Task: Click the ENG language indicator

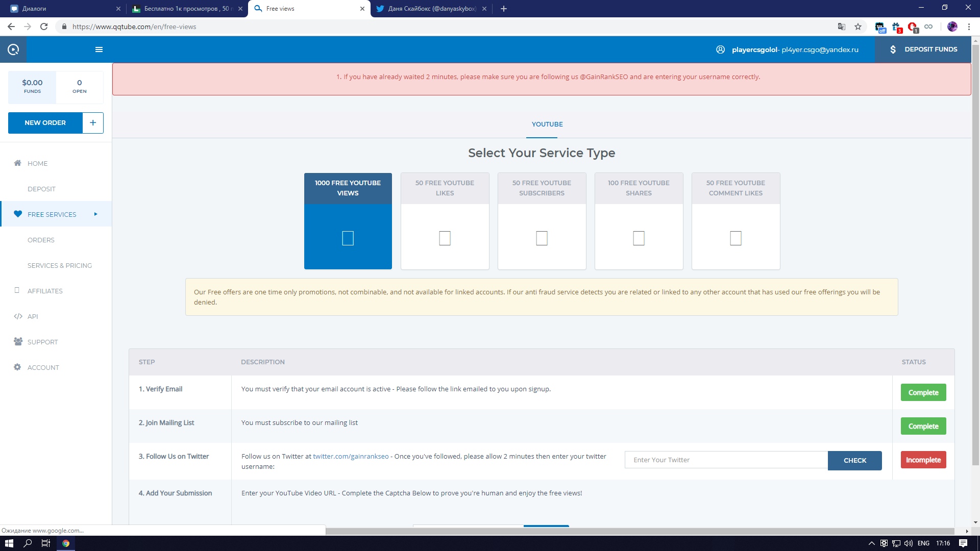Action: 923,543
